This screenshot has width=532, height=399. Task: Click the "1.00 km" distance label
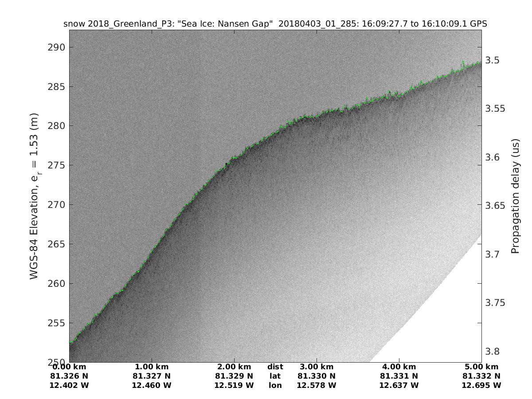[152, 367]
